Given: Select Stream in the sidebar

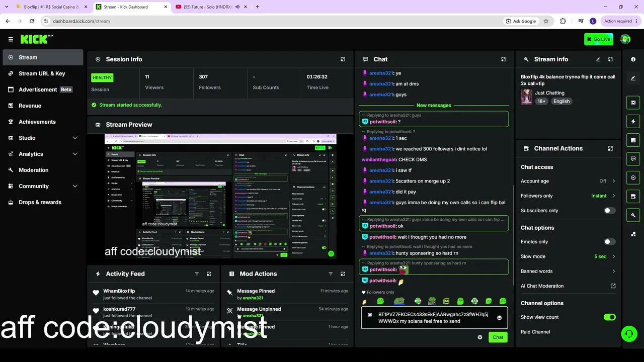Looking at the screenshot, I should click(x=43, y=57).
